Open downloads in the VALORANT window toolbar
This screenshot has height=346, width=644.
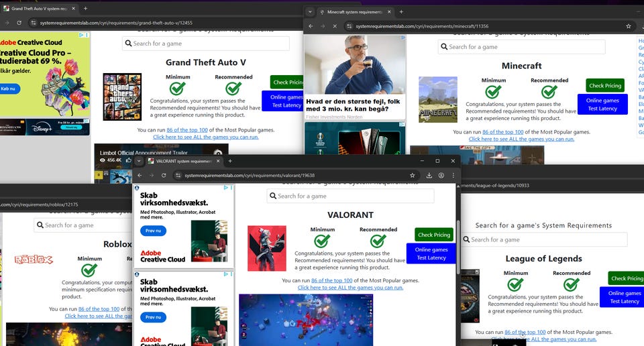(x=429, y=175)
